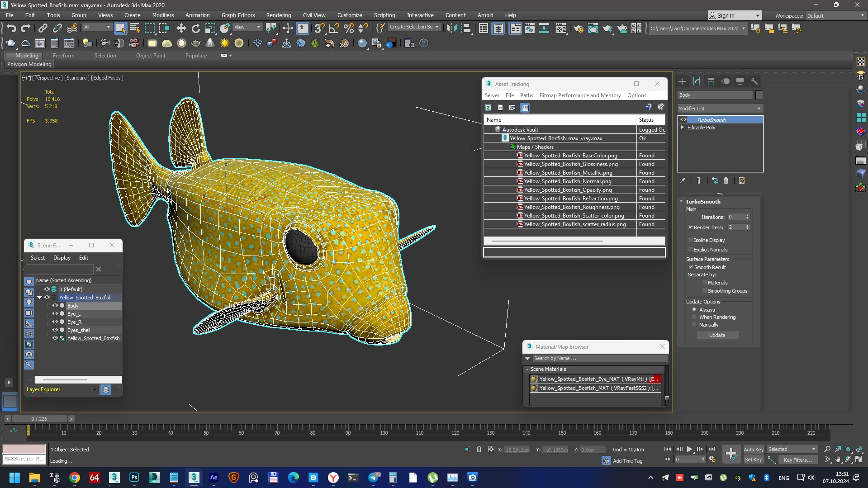Select When Rendering update option
The image size is (868, 488).
[x=694, y=317]
